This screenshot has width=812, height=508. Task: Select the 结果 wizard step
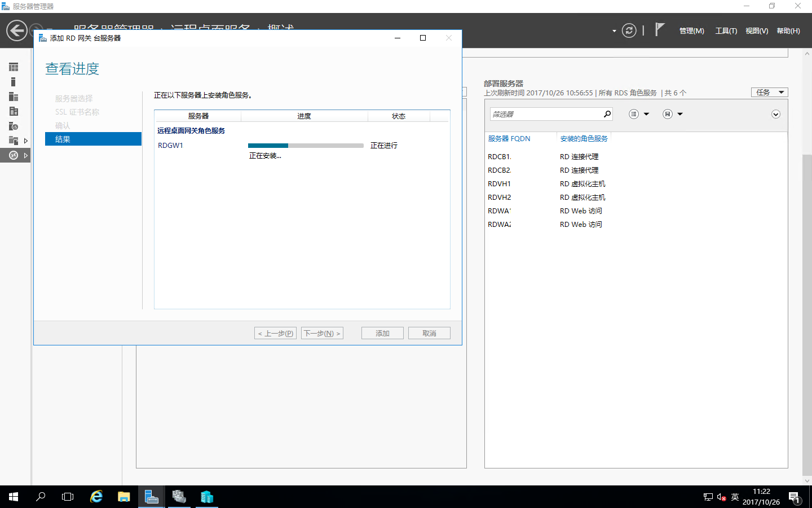click(93, 139)
